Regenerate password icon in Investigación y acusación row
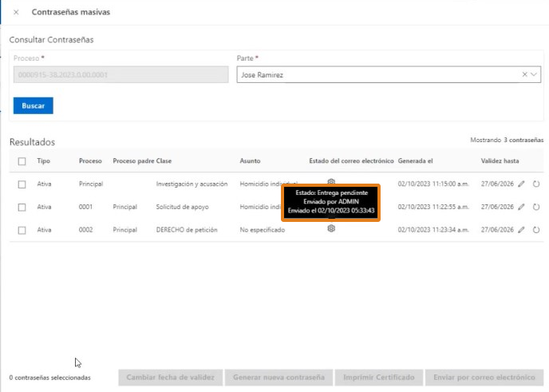549x392 pixels. click(536, 184)
